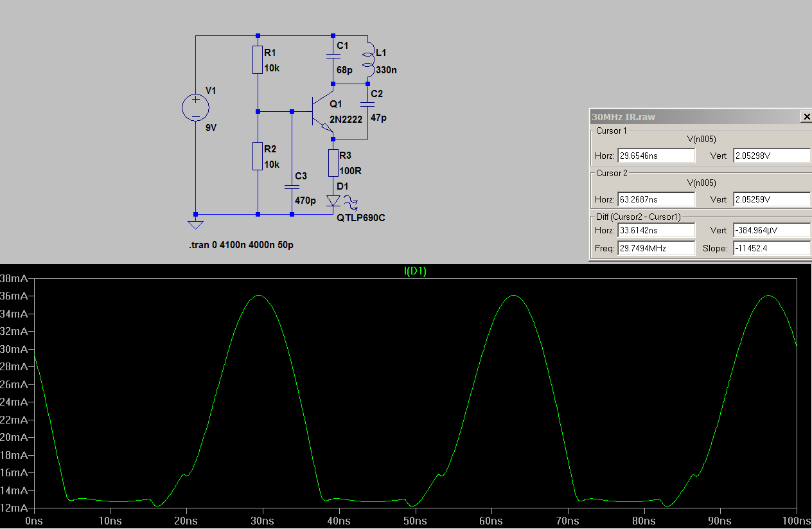Viewport: 812px width, 529px height.
Task: Select the ground symbol
Action: 195,224
